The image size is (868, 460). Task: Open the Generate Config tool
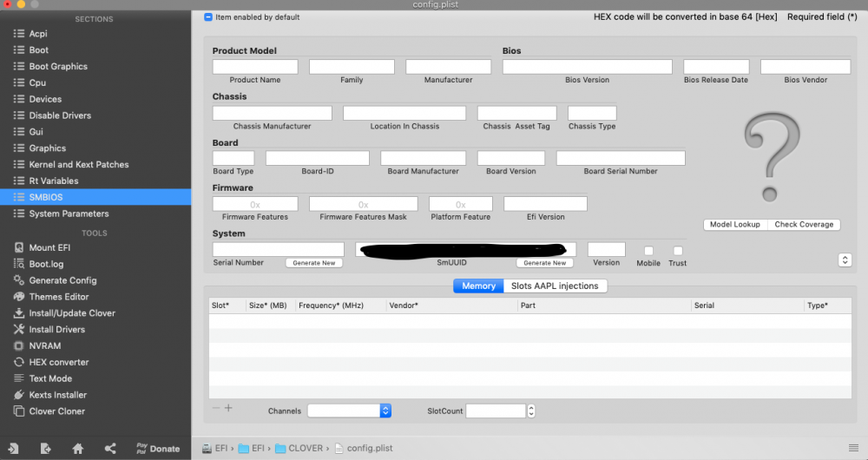pyautogui.click(x=95, y=280)
